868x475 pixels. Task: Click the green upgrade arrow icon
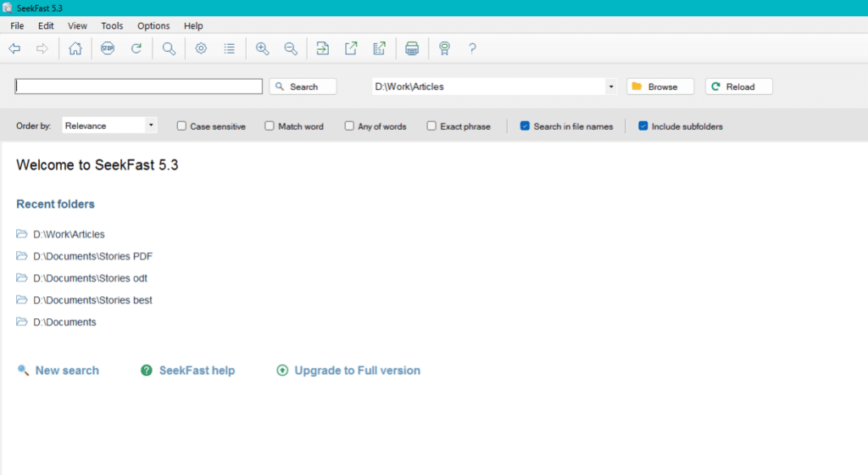[x=282, y=371]
